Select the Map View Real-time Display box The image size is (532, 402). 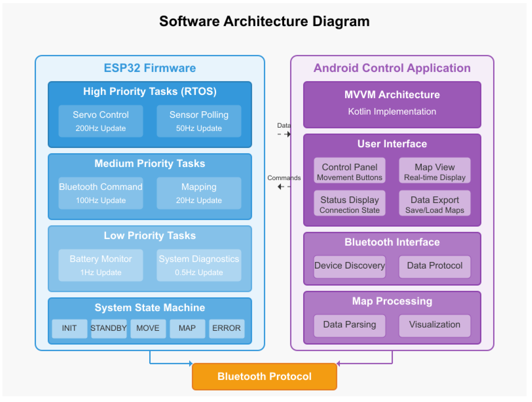pos(435,170)
